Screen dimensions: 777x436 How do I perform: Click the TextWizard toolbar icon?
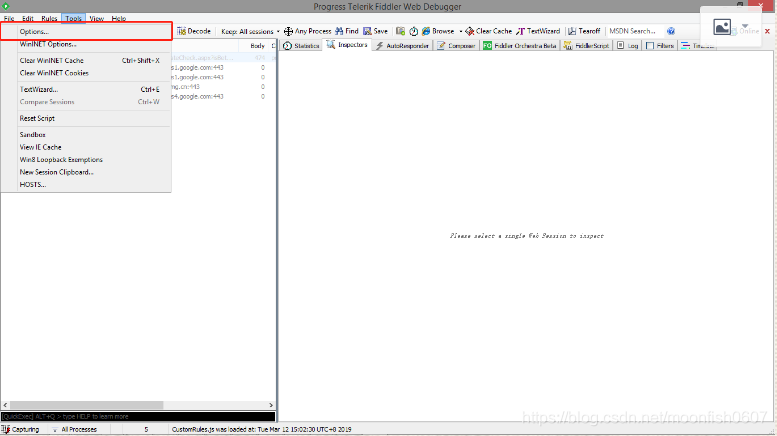coord(520,31)
